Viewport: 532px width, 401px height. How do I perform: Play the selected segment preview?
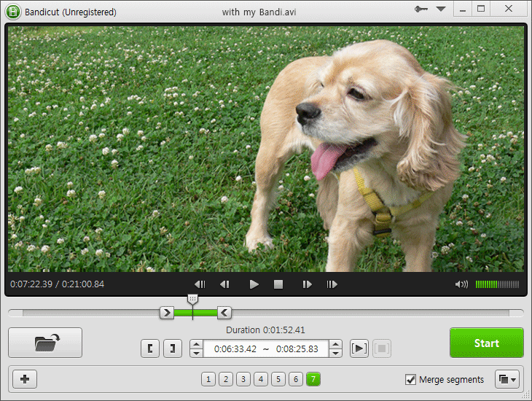[x=359, y=349]
